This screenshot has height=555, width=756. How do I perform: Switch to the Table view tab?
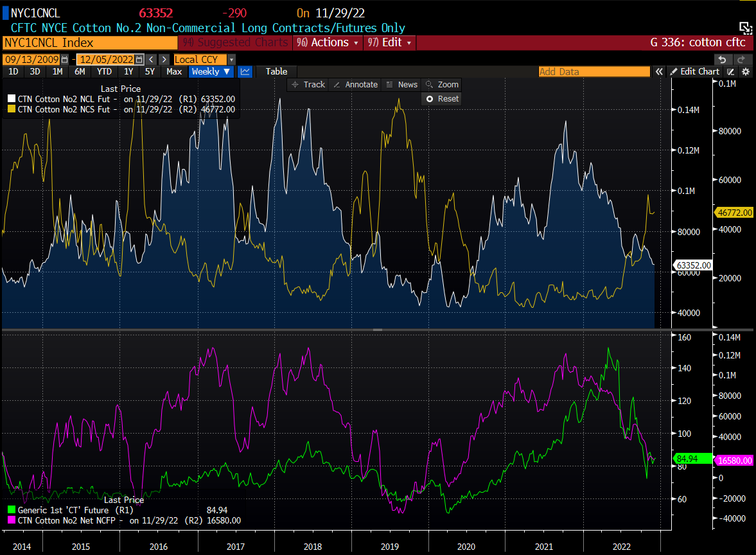point(276,72)
